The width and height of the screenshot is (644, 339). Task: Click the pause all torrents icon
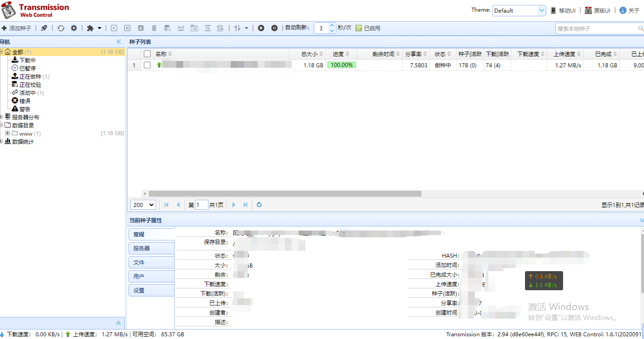(274, 28)
